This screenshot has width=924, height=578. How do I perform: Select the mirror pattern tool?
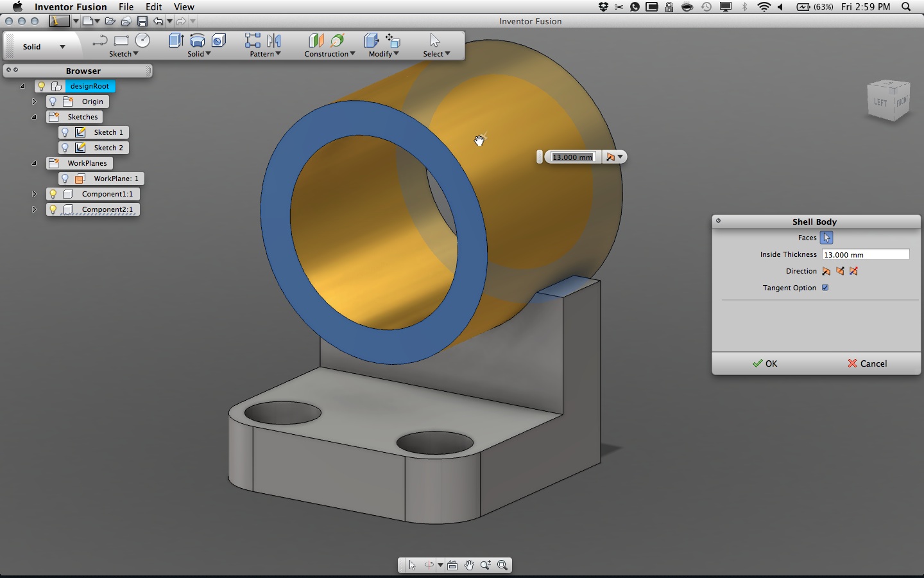(274, 40)
